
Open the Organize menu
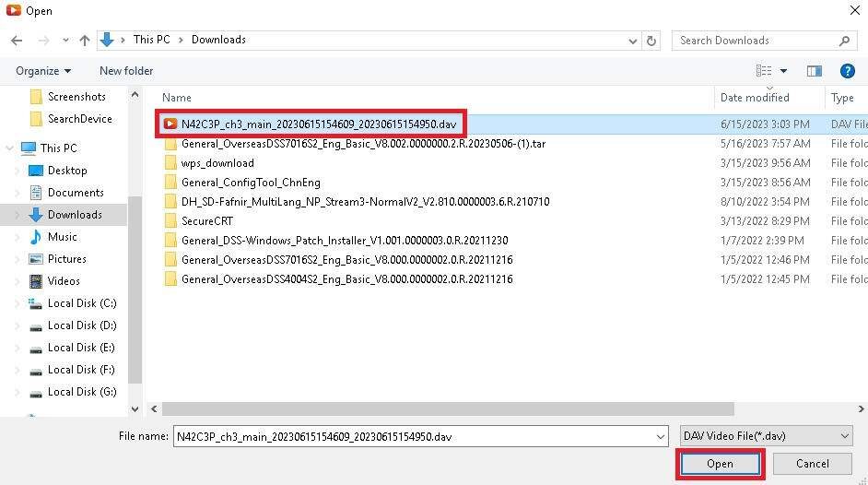point(43,71)
